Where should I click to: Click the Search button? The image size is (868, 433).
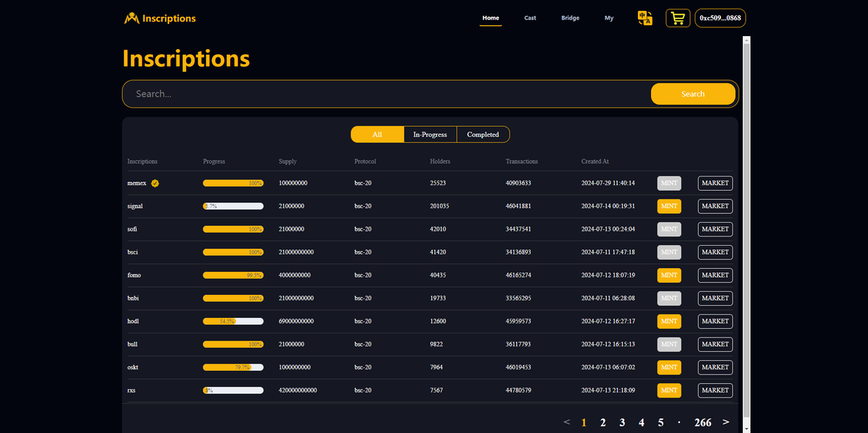pos(692,93)
